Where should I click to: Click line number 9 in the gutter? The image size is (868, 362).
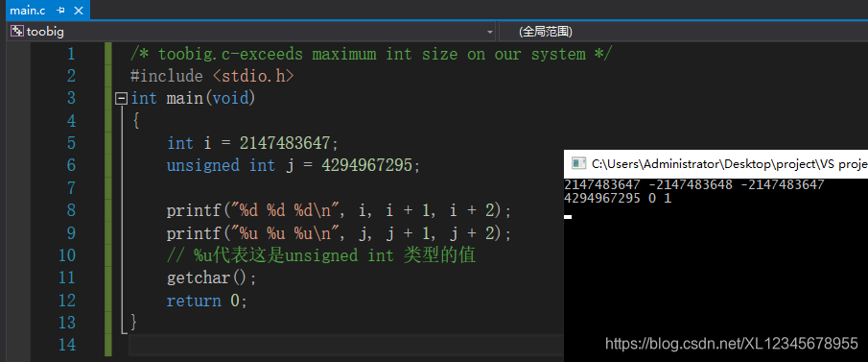[70, 232]
